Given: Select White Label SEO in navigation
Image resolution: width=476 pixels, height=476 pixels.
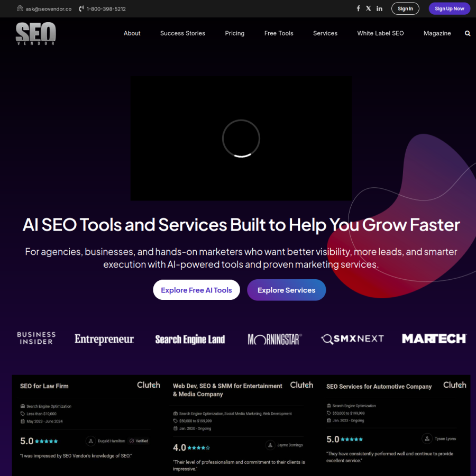Looking at the screenshot, I should (380, 33).
